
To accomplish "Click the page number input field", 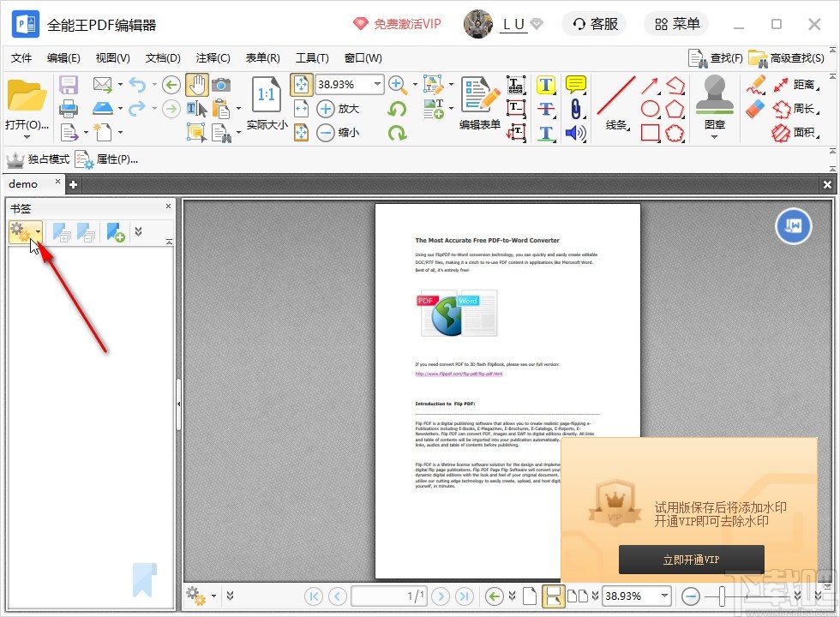I will coord(388,596).
